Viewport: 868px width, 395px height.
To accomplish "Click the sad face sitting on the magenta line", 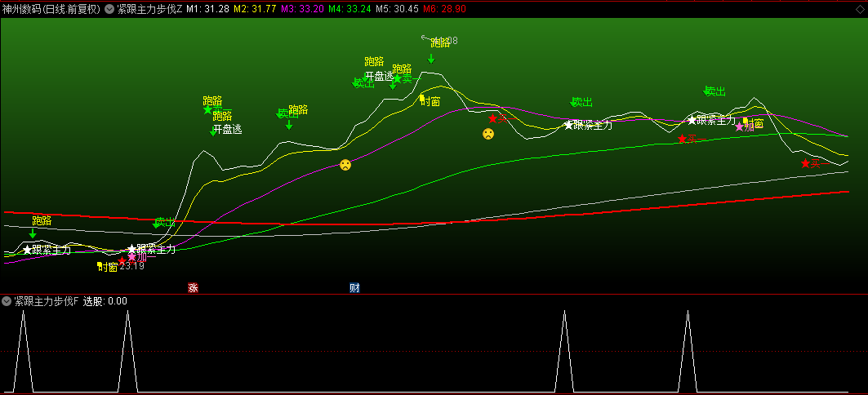I will tap(345, 164).
